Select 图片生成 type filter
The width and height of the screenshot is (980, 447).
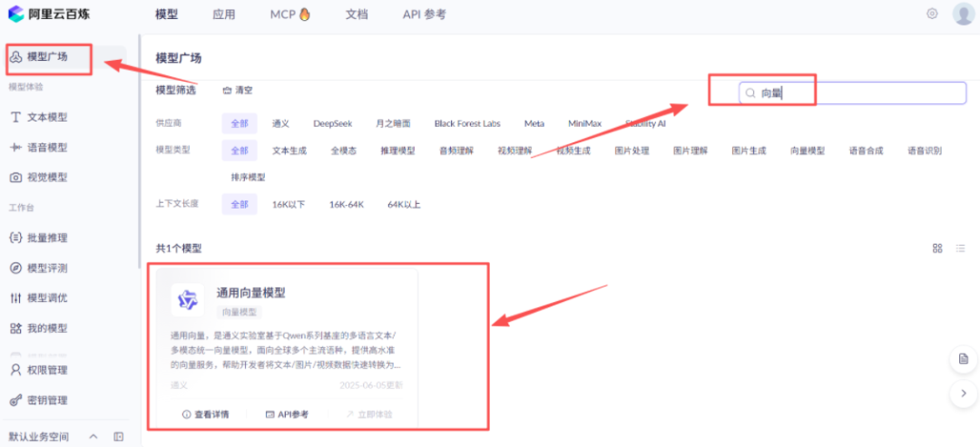[750, 151]
